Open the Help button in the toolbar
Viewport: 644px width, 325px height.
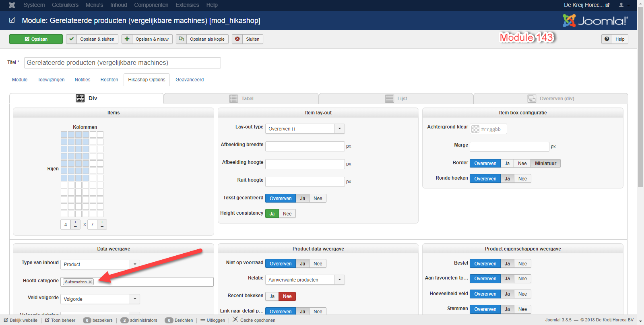pyautogui.click(x=615, y=39)
